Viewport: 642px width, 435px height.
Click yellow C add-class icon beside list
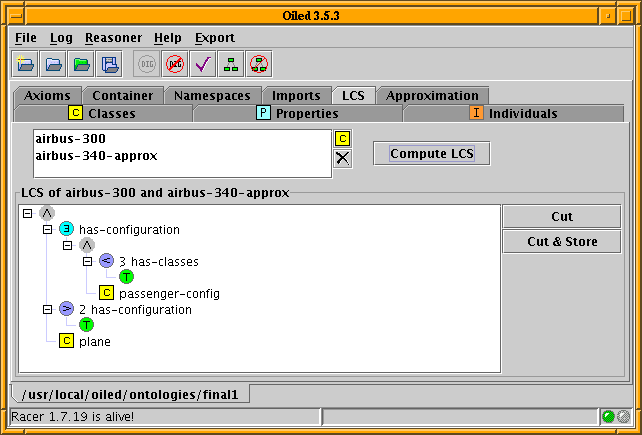click(x=342, y=139)
